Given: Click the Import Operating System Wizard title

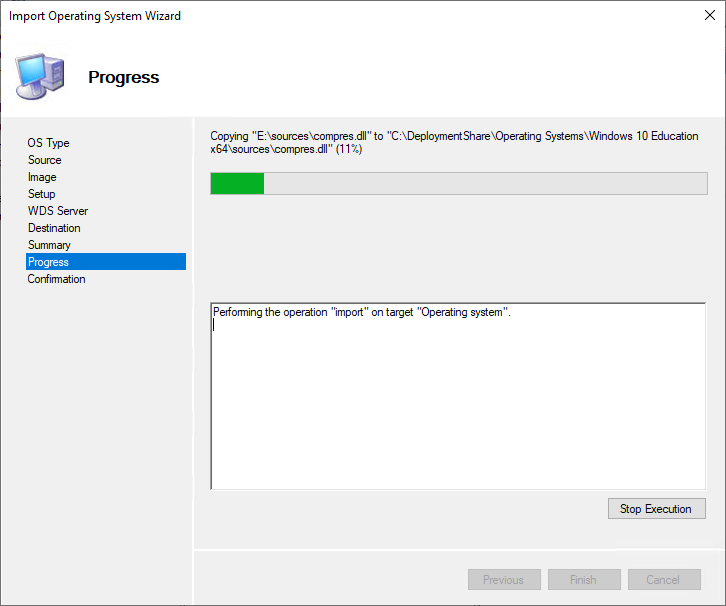Looking at the screenshot, I should [x=95, y=16].
